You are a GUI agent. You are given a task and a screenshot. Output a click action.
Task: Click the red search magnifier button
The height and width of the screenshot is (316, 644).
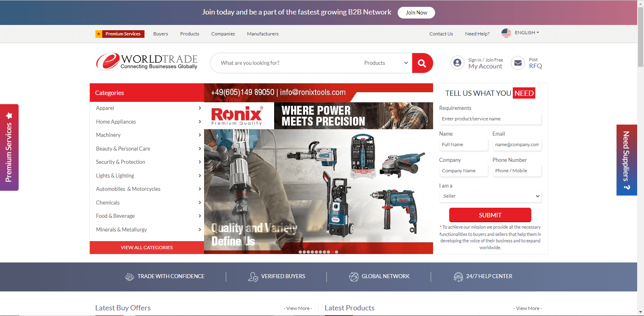point(422,63)
